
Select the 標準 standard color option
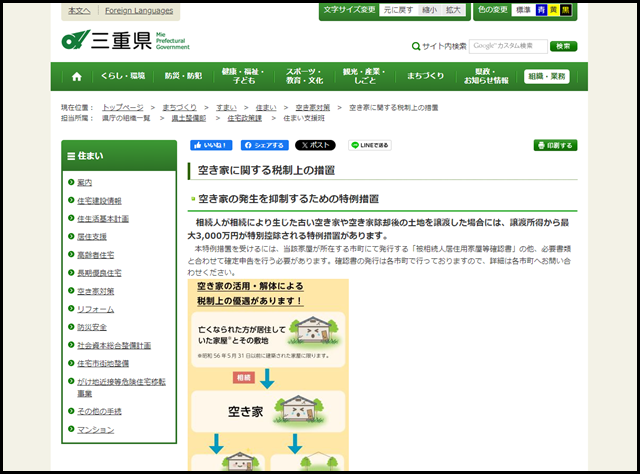point(523,10)
